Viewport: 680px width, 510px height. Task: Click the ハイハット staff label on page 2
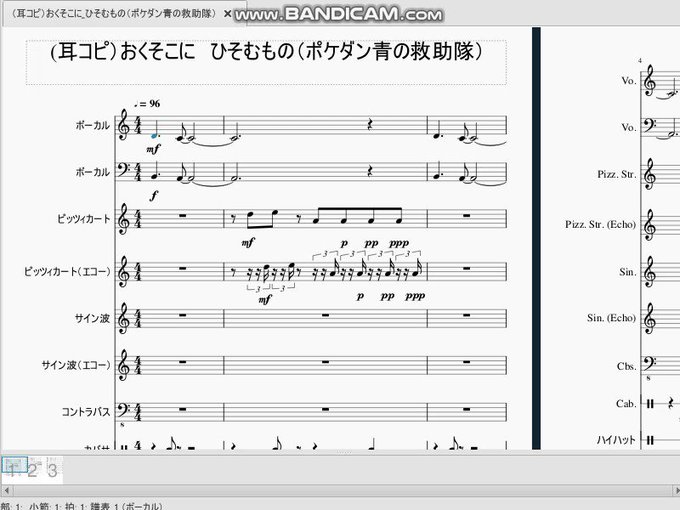pos(616,440)
